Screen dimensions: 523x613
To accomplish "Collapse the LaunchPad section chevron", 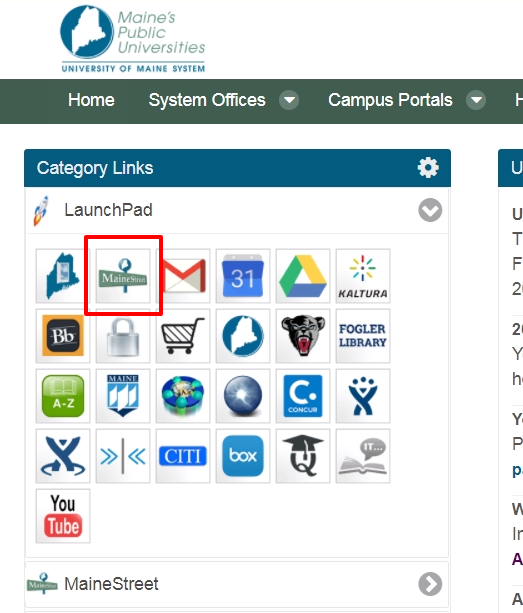I will (x=430, y=210).
